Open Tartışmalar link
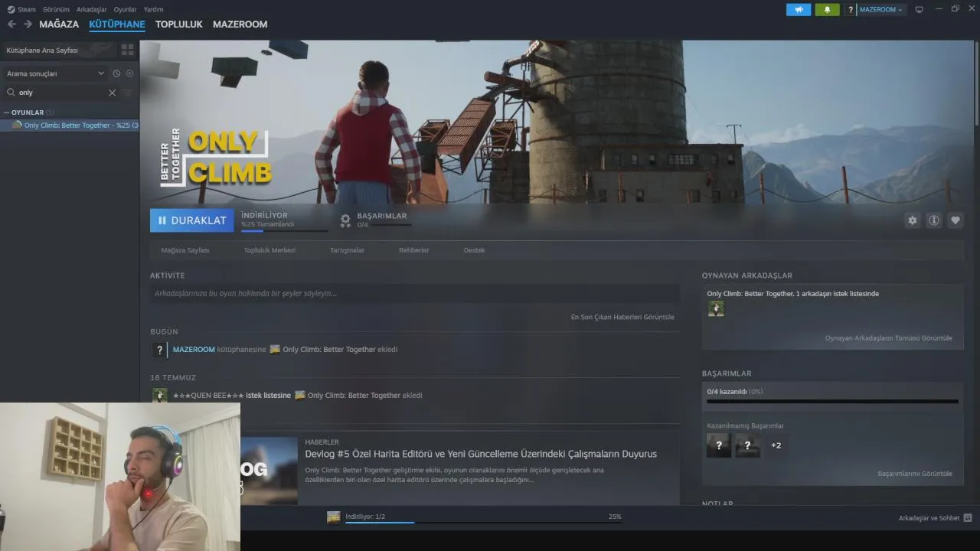The height and width of the screenshot is (551, 980). (347, 250)
